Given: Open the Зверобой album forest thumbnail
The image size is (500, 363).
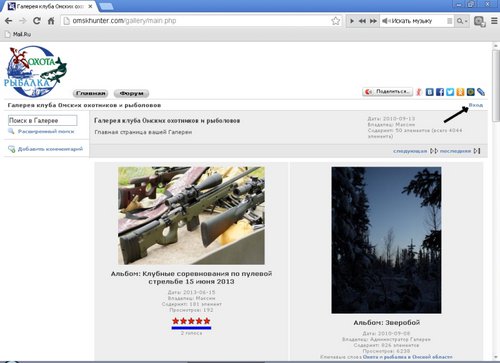Looking at the screenshot, I should (x=386, y=240).
